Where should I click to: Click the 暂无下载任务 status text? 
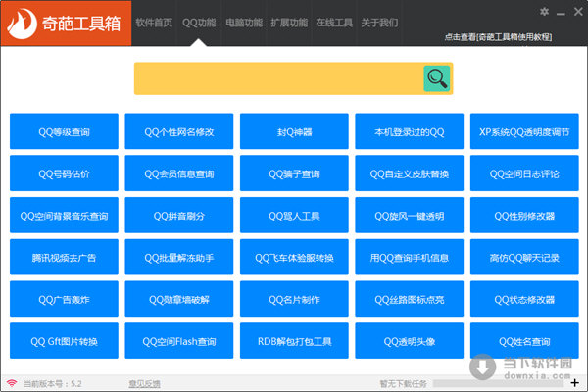point(403,384)
